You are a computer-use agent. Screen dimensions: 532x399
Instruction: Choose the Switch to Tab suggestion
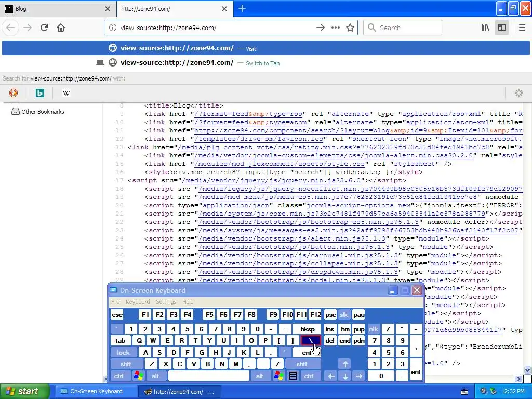266,63
